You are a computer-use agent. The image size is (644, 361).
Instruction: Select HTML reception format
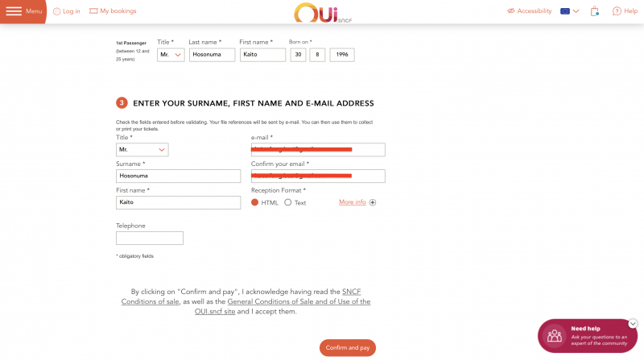click(x=254, y=202)
